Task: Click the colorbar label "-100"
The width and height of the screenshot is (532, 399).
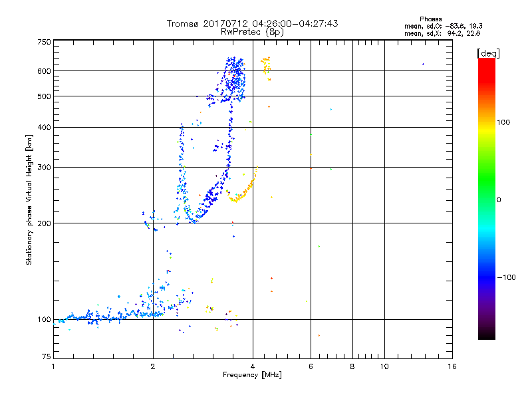Action: 506,277
